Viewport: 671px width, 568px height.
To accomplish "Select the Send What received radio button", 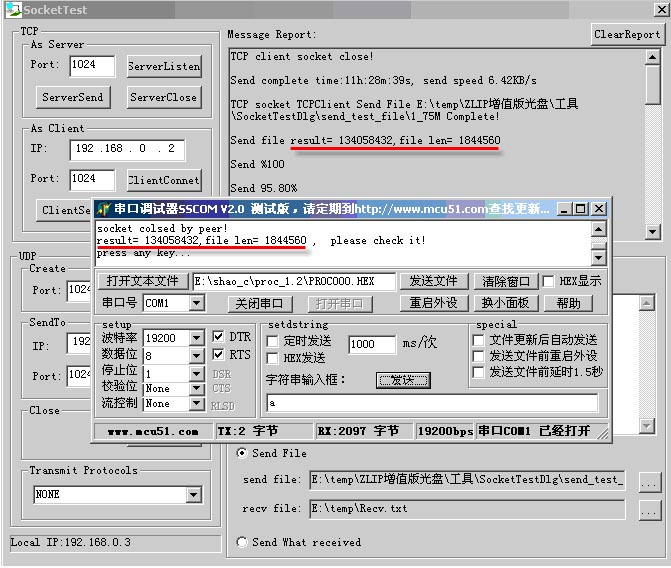I will click(x=242, y=542).
